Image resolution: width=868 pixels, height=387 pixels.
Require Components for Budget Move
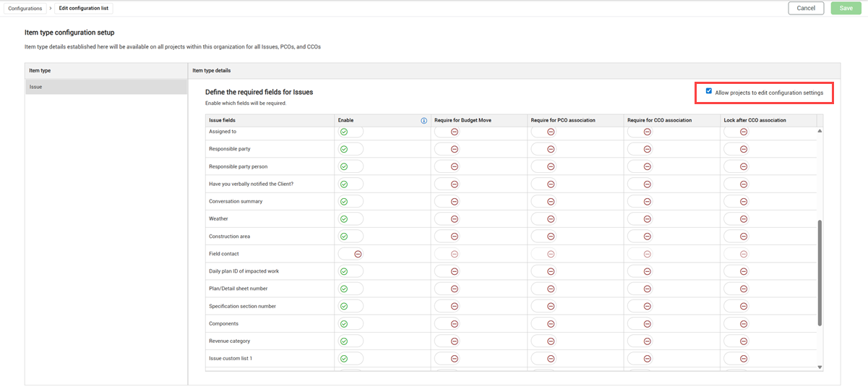(x=447, y=323)
